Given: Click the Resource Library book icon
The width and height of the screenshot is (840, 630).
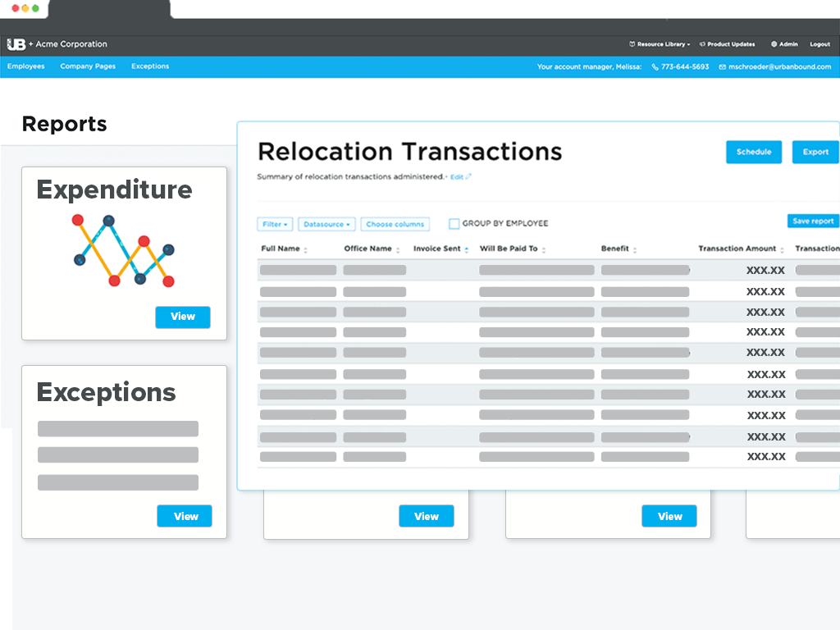Looking at the screenshot, I should tap(632, 44).
